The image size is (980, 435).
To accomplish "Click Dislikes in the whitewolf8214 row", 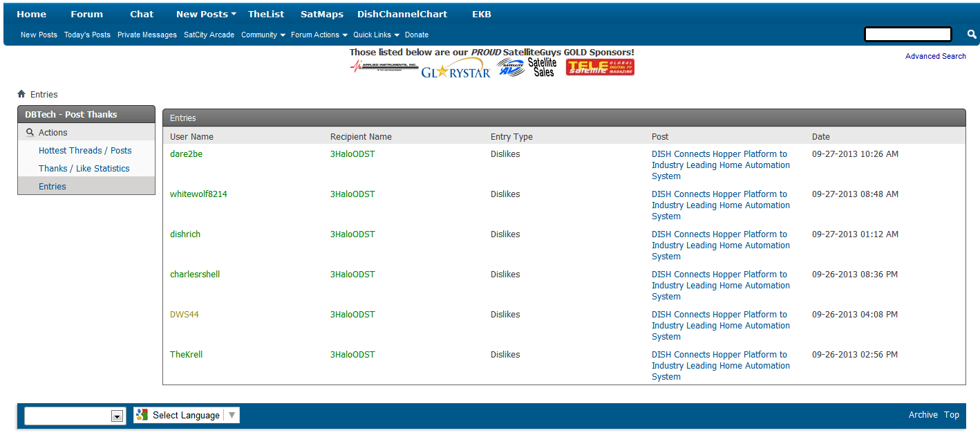I will pyautogui.click(x=505, y=194).
